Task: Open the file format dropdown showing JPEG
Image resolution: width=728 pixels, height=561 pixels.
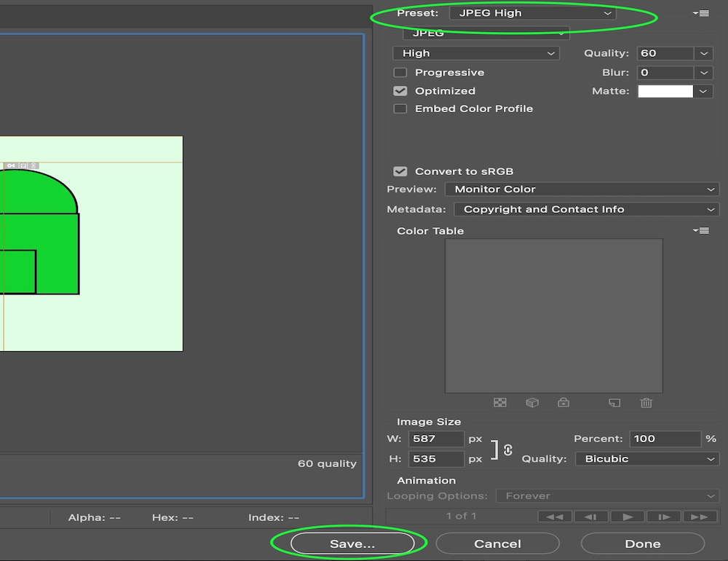Action: (x=486, y=33)
